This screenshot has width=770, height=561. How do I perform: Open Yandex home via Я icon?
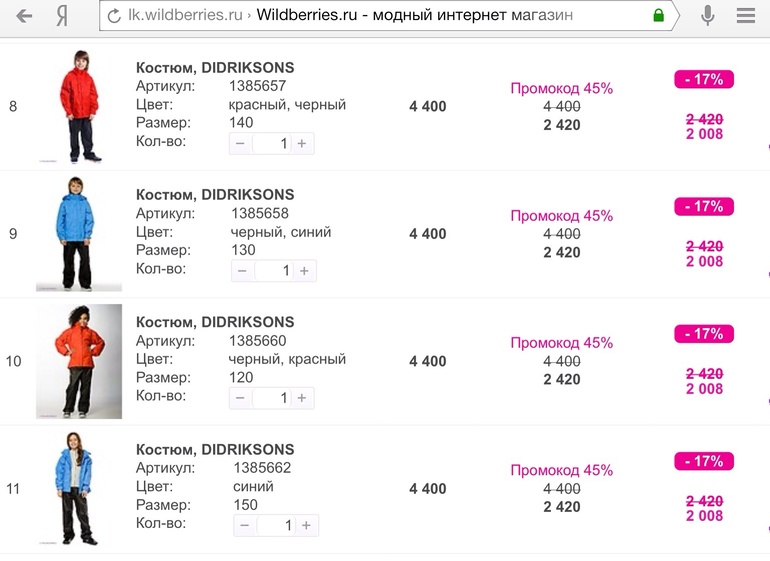[x=62, y=16]
